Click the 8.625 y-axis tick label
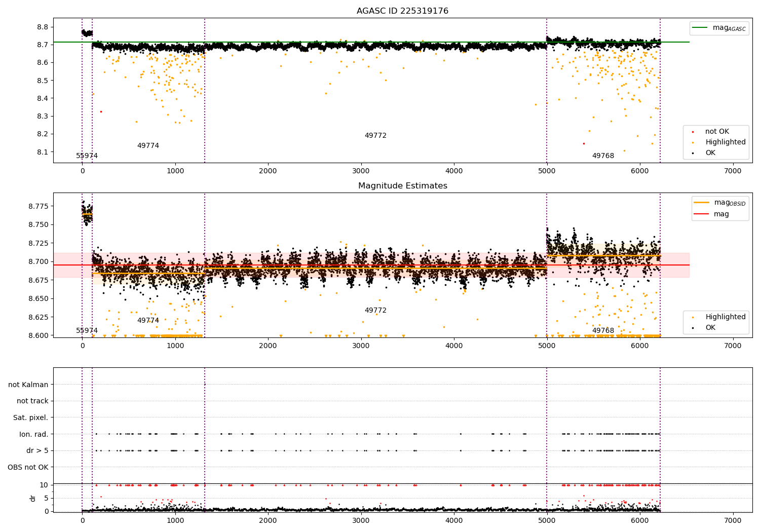The height and width of the screenshot is (532, 760). pyautogui.click(x=39, y=317)
